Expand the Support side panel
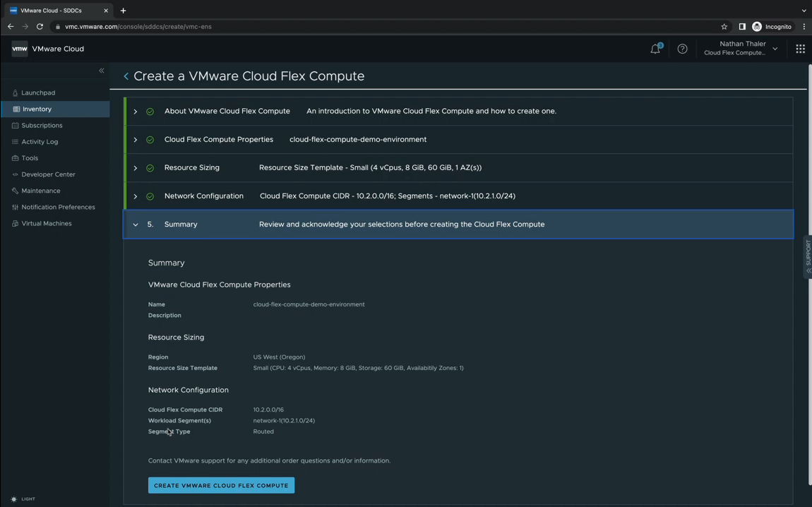 coord(808,258)
